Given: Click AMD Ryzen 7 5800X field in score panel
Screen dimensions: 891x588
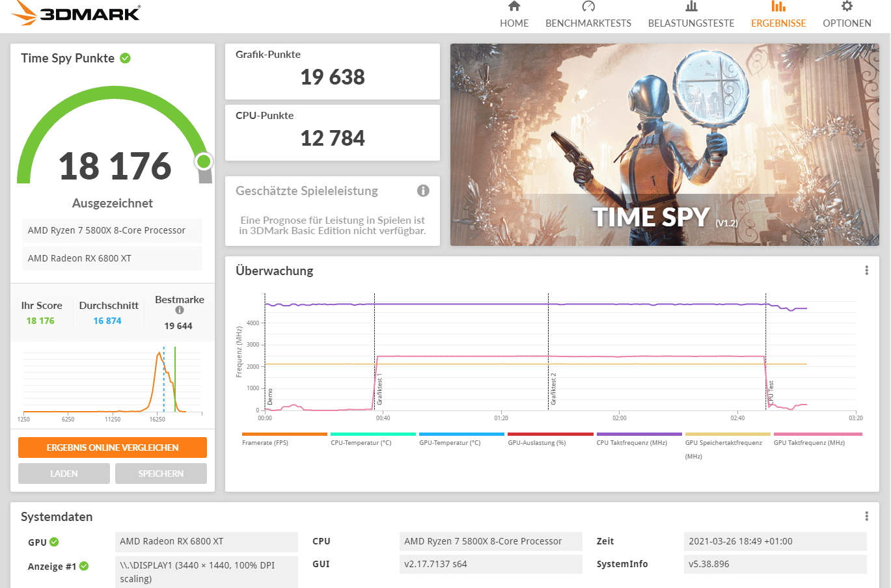Looking at the screenshot, I should (113, 230).
